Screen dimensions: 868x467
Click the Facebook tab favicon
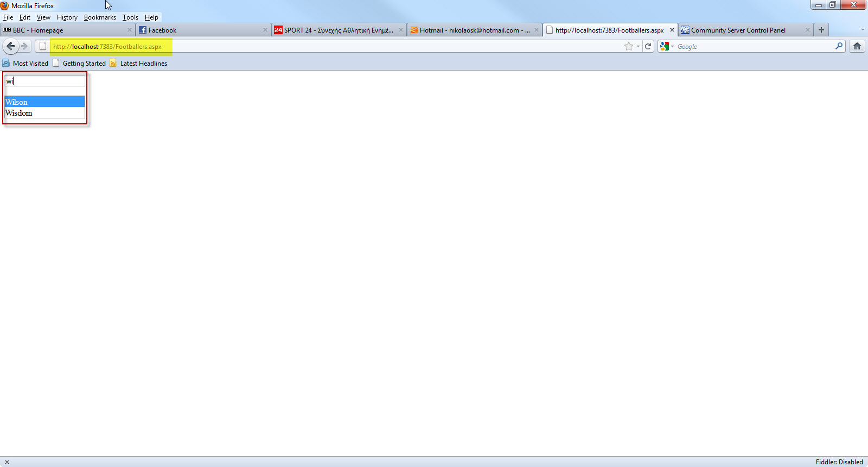click(x=143, y=30)
